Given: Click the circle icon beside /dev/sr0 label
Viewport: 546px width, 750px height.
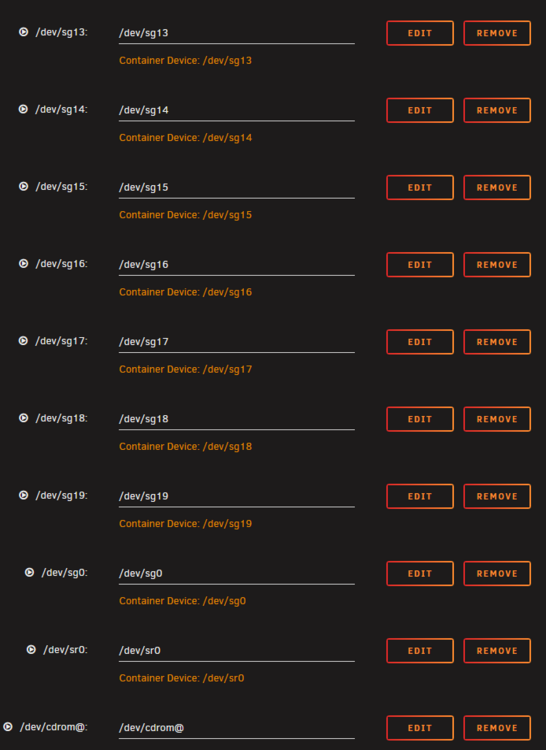Looking at the screenshot, I should coord(31,650).
